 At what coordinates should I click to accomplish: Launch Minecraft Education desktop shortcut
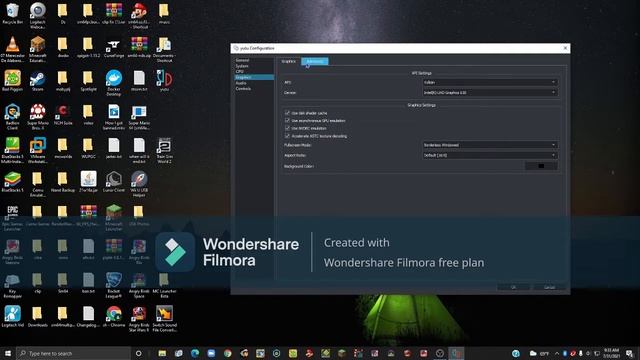pos(38,49)
